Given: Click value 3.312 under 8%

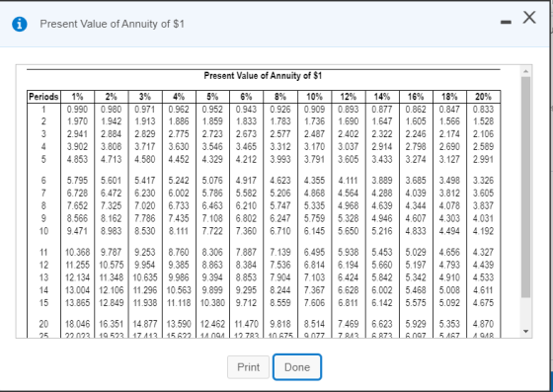Looking at the screenshot, I should [x=280, y=147].
